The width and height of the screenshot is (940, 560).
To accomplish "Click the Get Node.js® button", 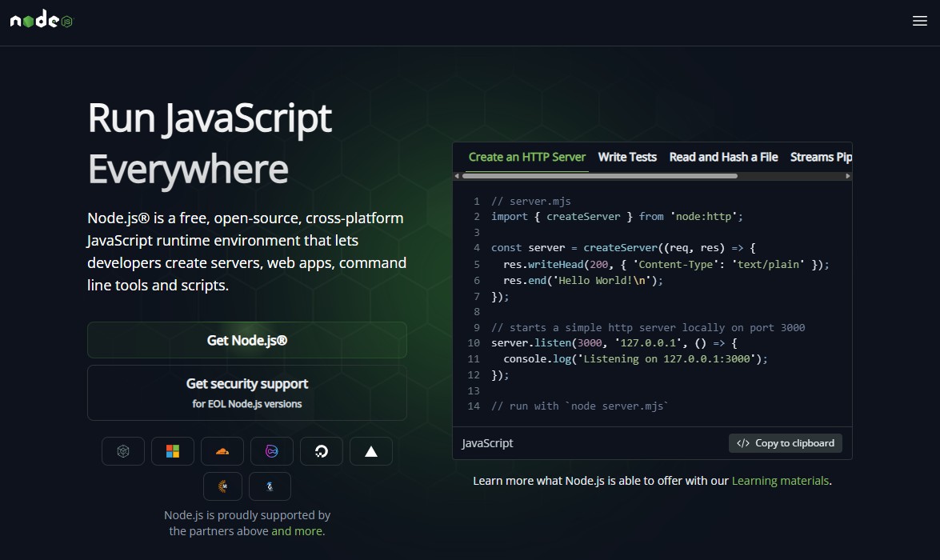I will tap(247, 340).
